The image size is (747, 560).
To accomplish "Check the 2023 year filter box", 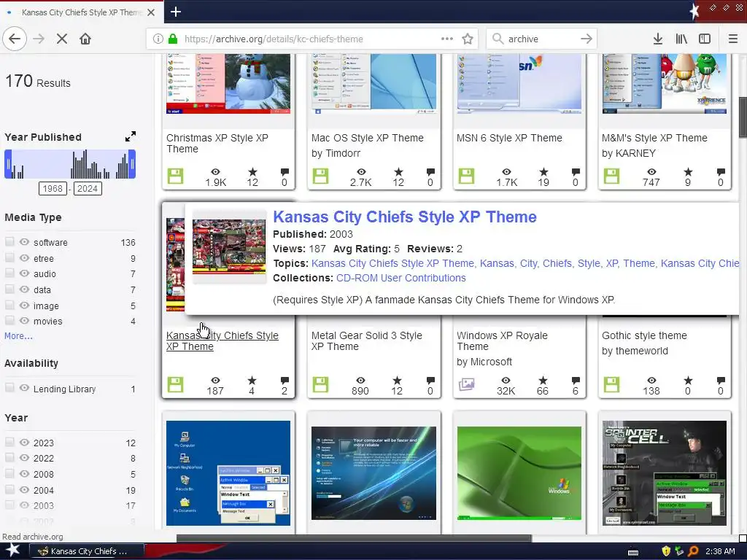I will point(9,442).
